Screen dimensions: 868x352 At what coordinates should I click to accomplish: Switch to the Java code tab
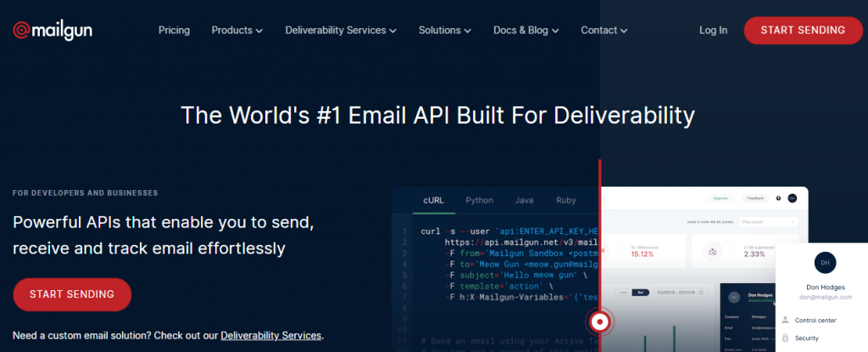click(524, 201)
